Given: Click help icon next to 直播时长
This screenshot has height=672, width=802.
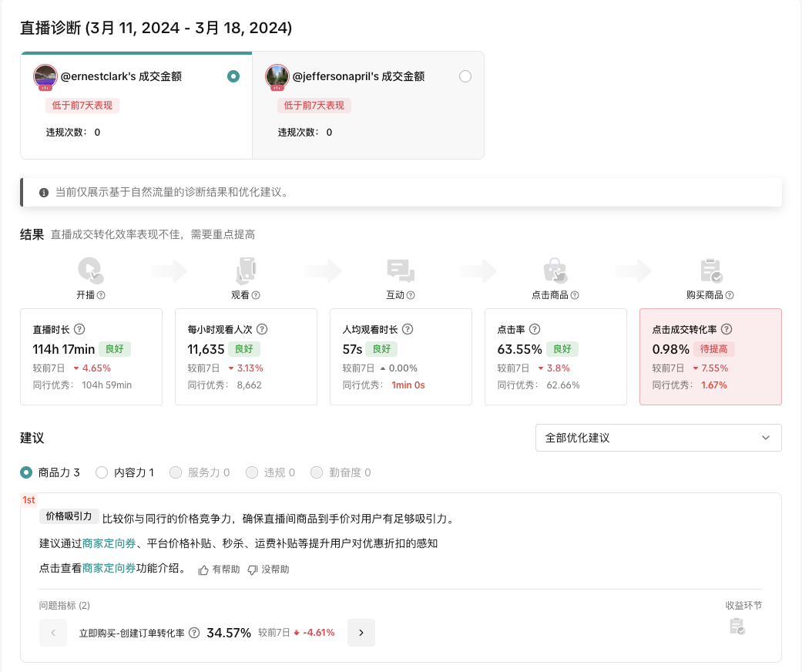Looking at the screenshot, I should [x=79, y=329].
